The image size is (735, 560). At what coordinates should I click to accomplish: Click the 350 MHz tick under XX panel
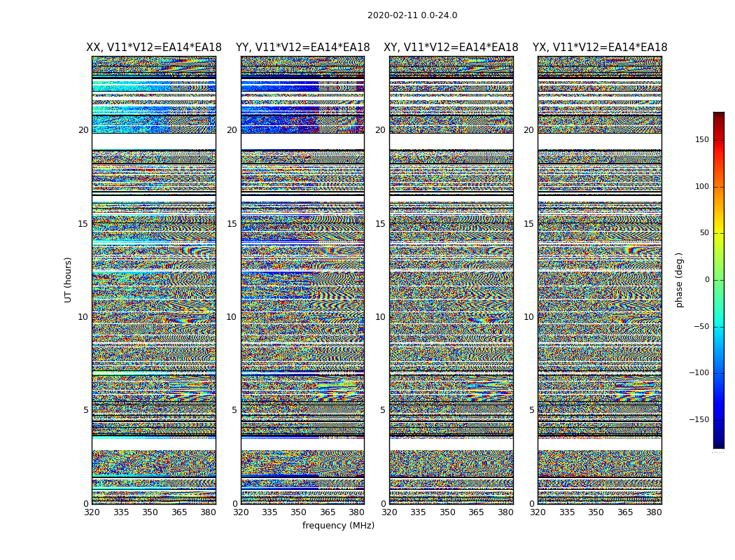[x=150, y=512]
